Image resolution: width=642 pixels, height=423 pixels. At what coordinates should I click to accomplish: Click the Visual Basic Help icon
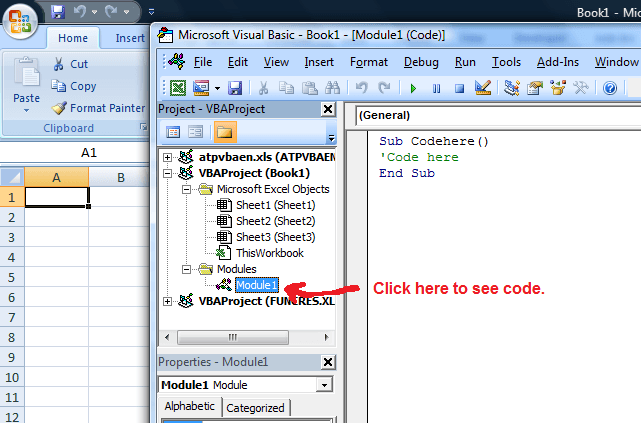coord(610,88)
